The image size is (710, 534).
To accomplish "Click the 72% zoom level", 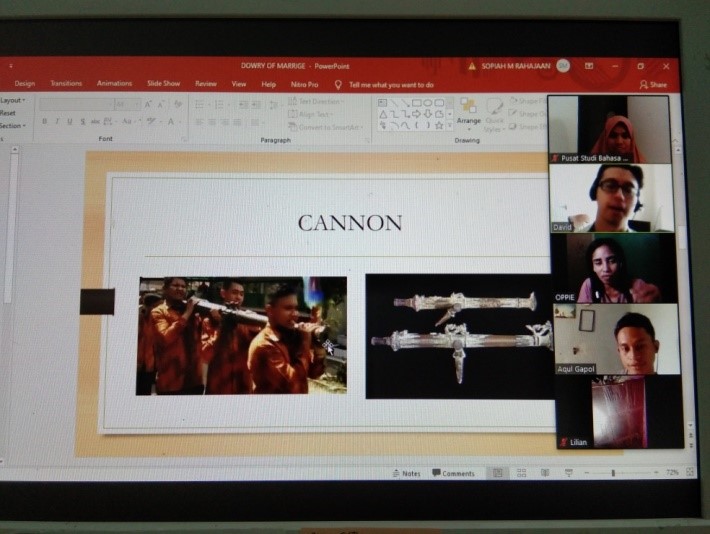I will coord(672,472).
